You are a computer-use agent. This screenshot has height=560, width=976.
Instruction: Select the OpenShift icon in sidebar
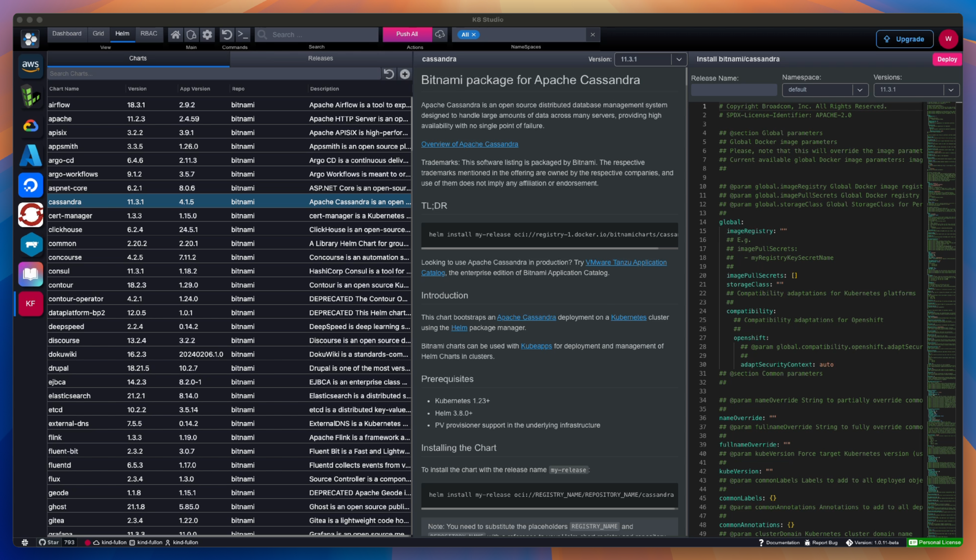click(31, 215)
